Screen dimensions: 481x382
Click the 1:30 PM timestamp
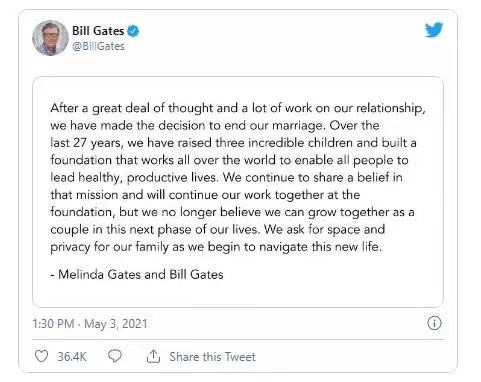click(x=53, y=324)
